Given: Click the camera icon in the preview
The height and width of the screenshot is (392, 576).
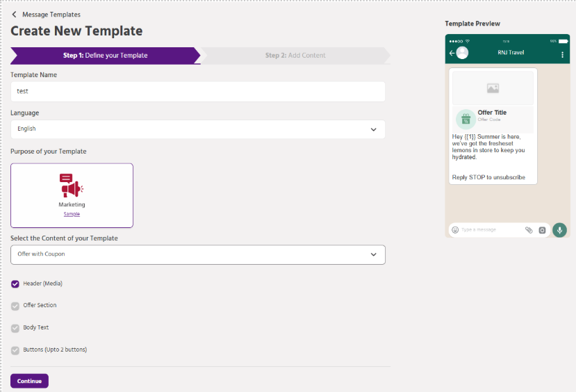Looking at the screenshot, I should click(x=543, y=230).
